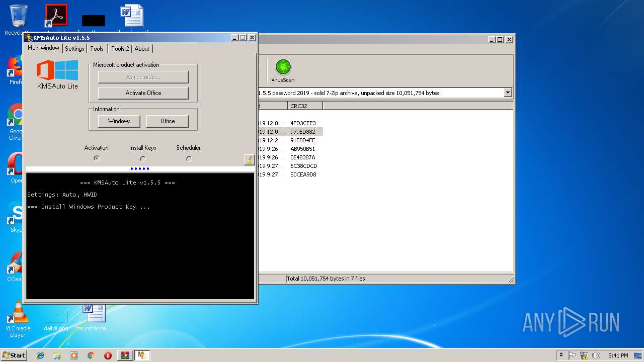Open the Tools 2 tab

(x=120, y=49)
